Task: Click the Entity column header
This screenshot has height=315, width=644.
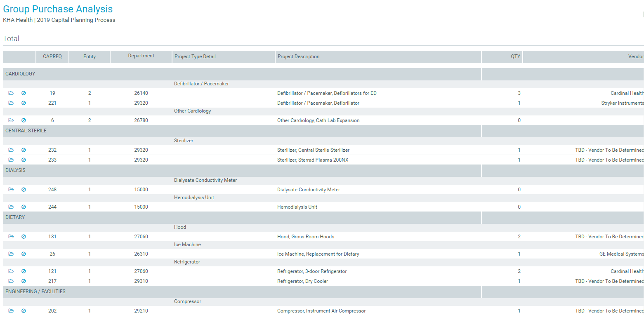Action: pyautogui.click(x=90, y=57)
